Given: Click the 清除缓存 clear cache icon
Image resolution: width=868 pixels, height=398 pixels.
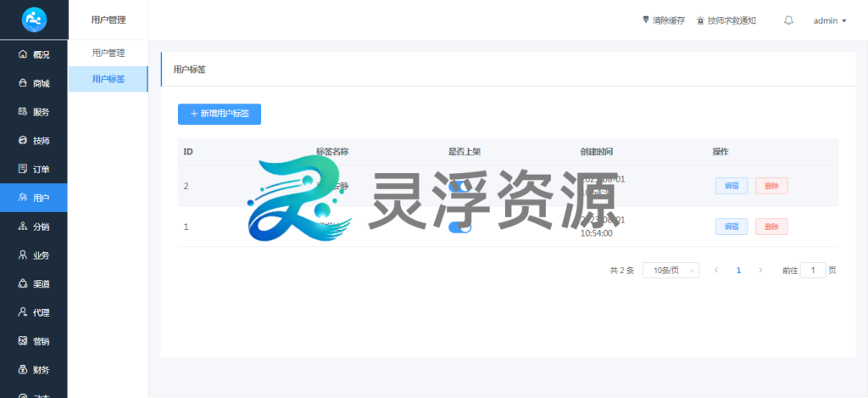Looking at the screenshot, I should pos(645,20).
